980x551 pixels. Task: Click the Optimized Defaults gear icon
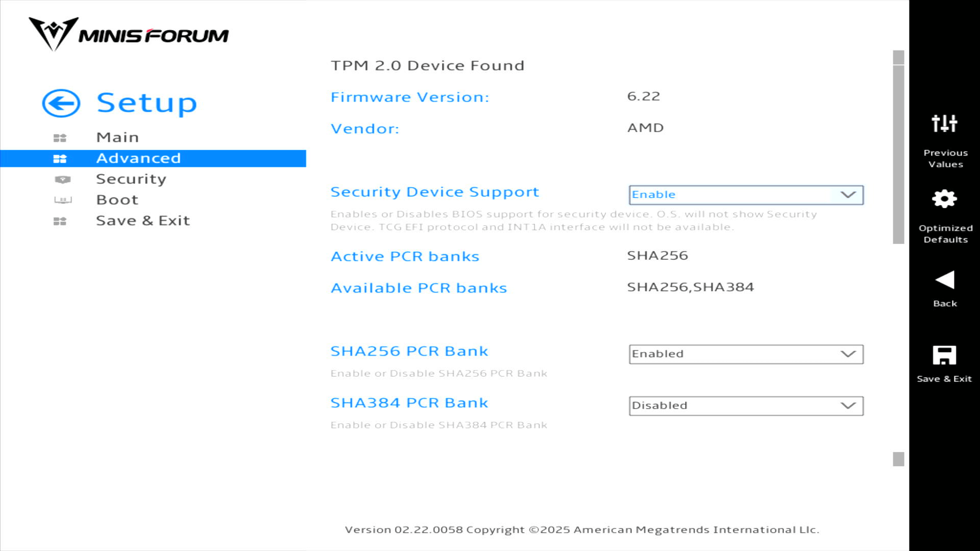click(x=944, y=199)
